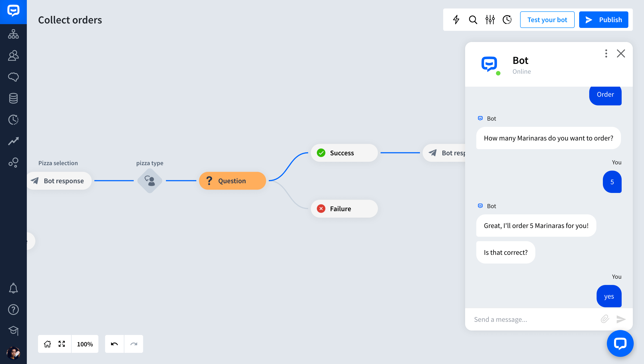This screenshot has height=364, width=644.
Task: Select the pizza type user input node
Action: [x=150, y=180]
